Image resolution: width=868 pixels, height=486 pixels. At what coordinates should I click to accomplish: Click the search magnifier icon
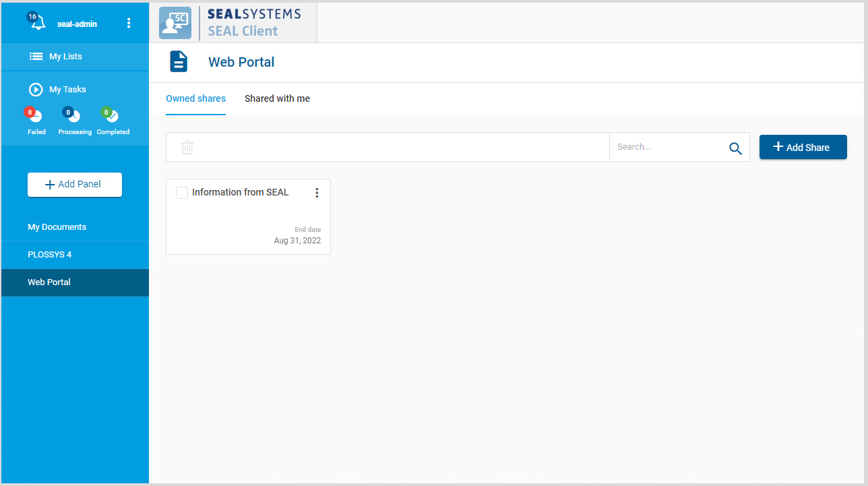coord(735,148)
